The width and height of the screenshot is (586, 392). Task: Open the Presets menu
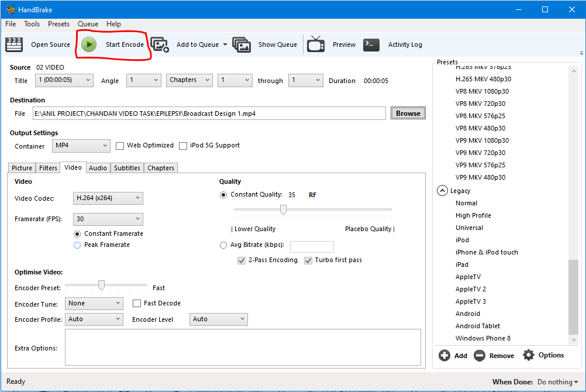(x=58, y=24)
